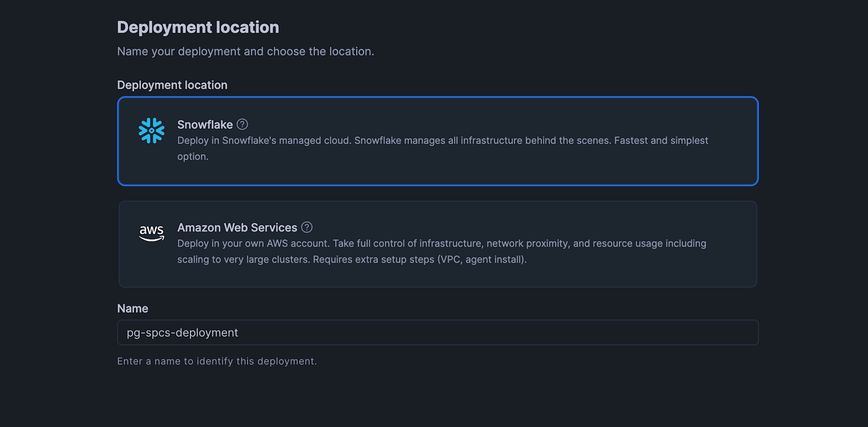
Task: Choose the Amazon Web Services deployment option
Action: coord(438,244)
